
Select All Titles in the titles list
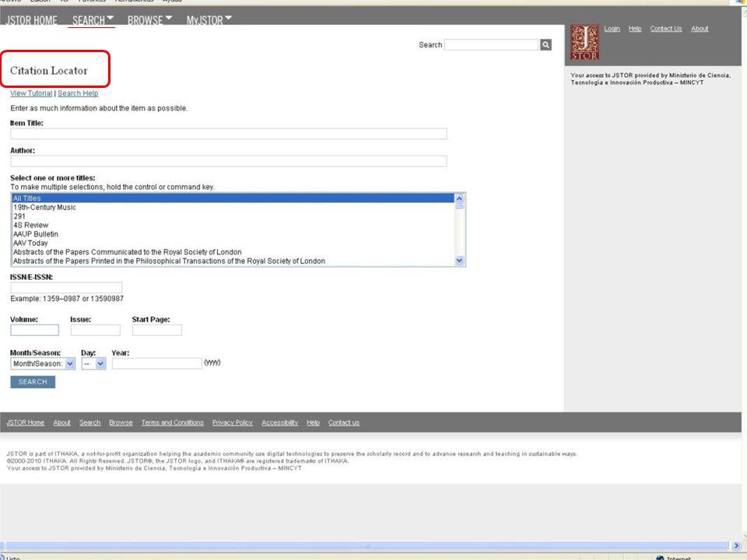(233, 198)
